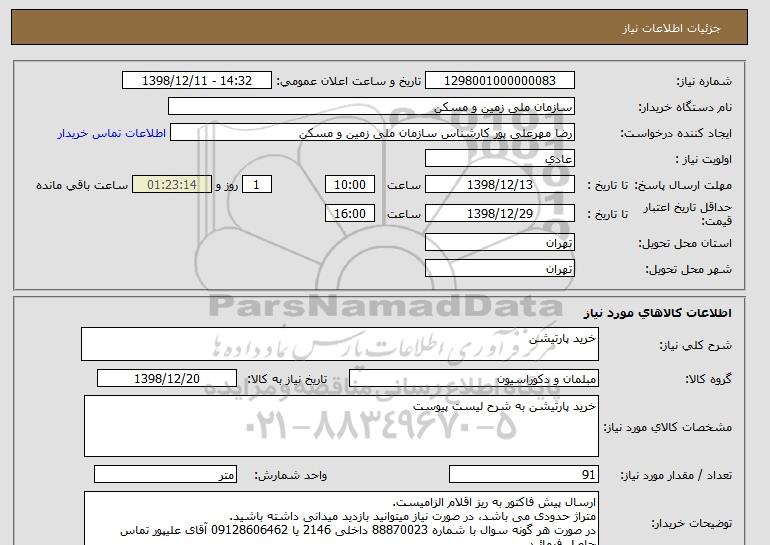Click the need number field 1298001000000083
The image size is (770, 545).
[499, 81]
